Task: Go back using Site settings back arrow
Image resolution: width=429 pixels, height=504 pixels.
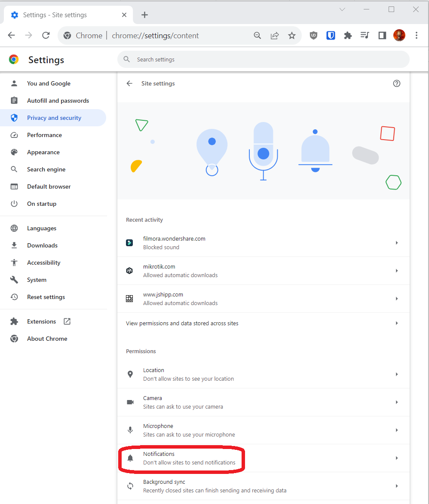Action: [129, 84]
